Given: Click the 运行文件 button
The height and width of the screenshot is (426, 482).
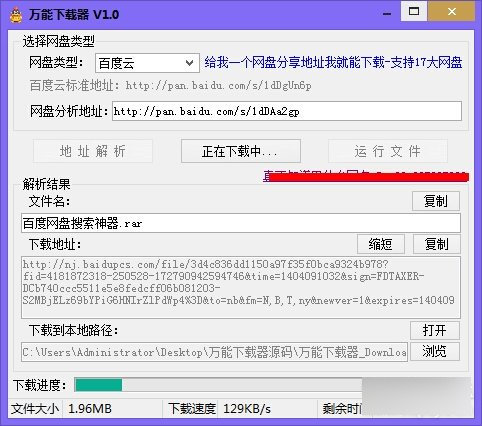Looking at the screenshot, I should coord(388,151).
